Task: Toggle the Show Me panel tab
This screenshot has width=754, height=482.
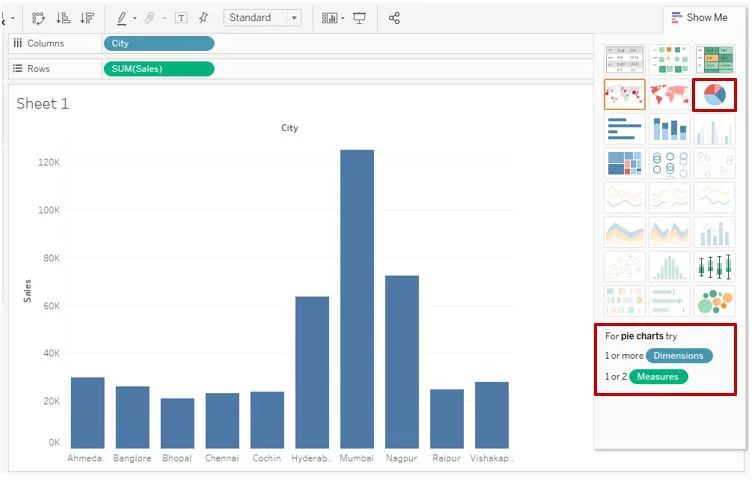Action: tap(700, 18)
